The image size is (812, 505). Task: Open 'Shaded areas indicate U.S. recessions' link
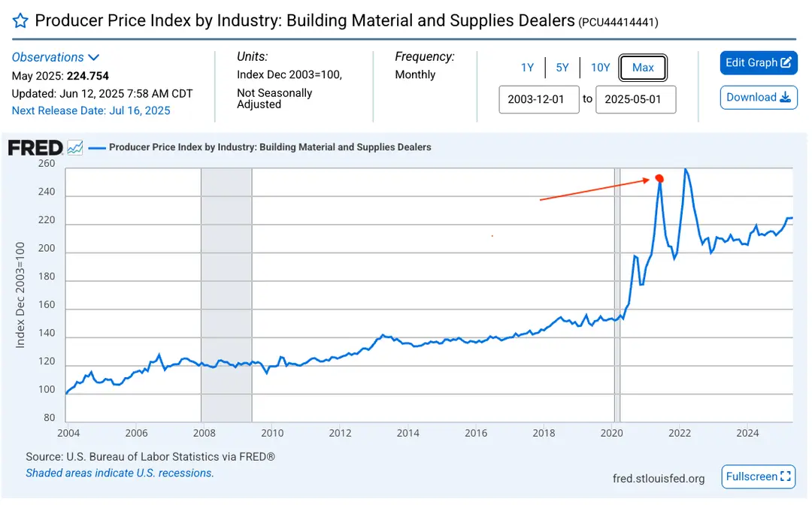120,473
